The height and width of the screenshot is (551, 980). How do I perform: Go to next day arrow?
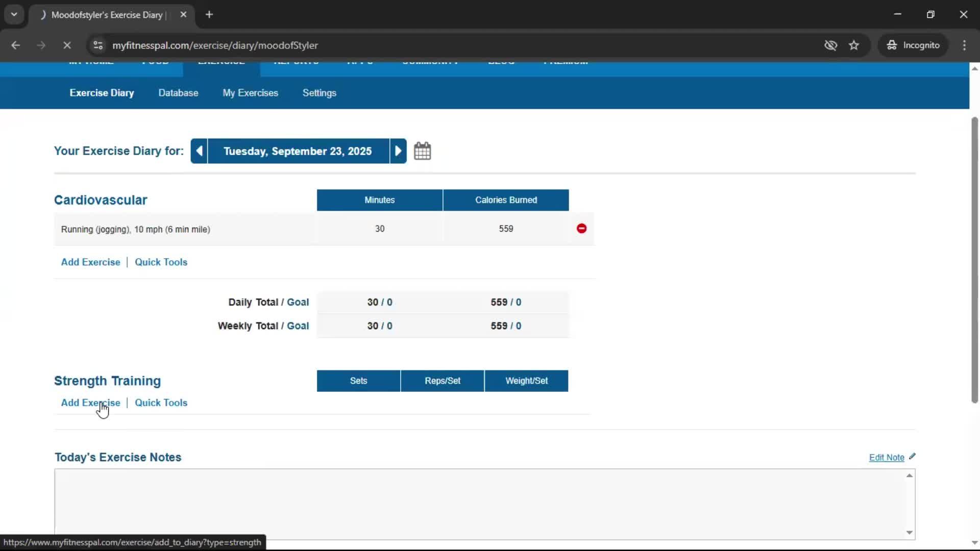398,151
